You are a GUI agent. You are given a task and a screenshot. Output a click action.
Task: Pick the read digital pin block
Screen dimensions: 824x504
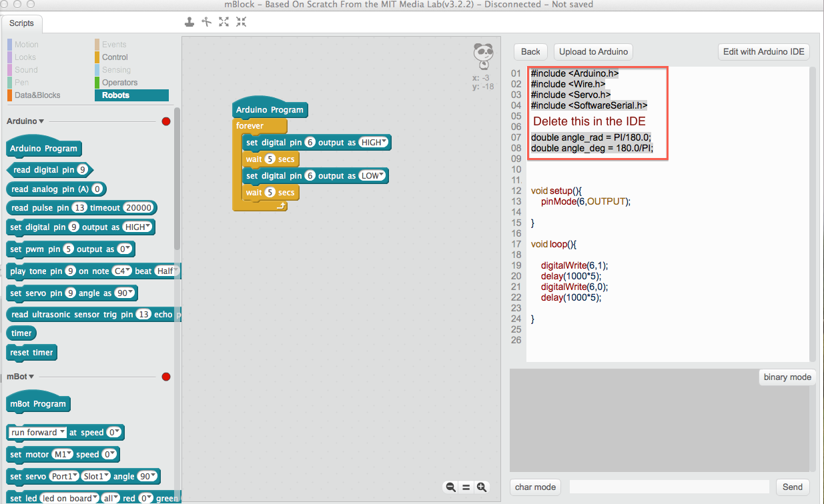tap(49, 170)
